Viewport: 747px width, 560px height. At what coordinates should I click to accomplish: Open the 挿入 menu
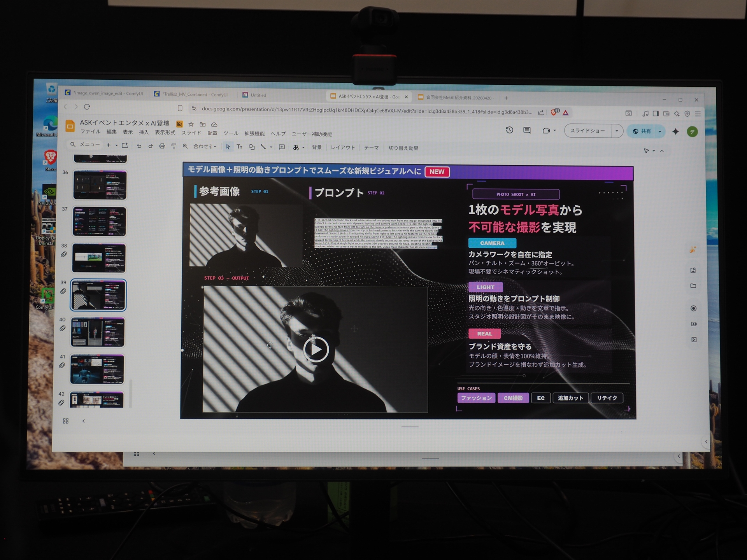[144, 132]
